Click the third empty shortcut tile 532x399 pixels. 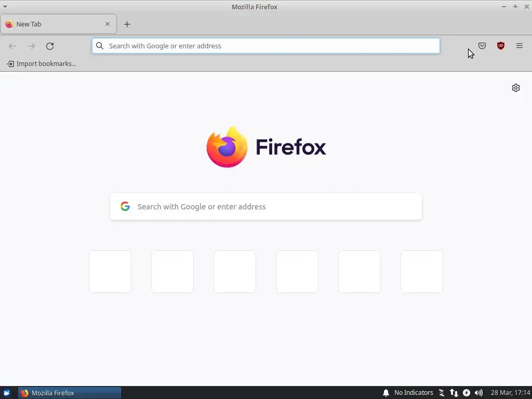pyautogui.click(x=235, y=271)
